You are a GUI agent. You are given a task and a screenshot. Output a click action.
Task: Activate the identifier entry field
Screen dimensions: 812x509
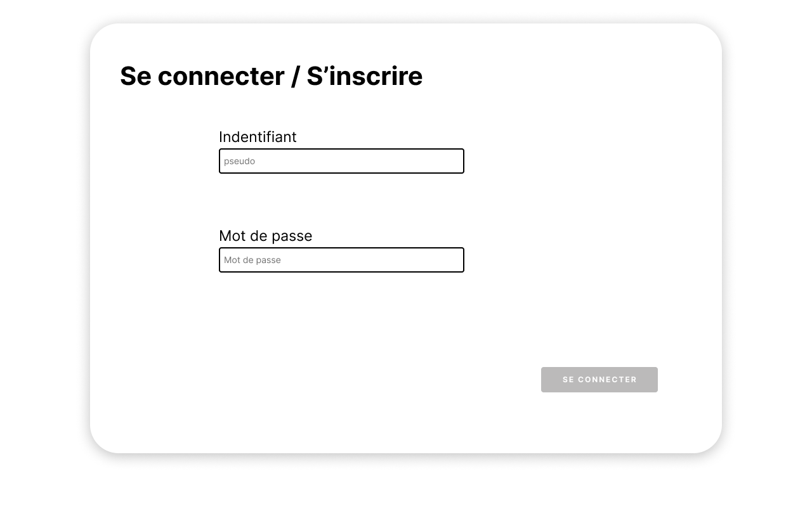pyautogui.click(x=341, y=161)
